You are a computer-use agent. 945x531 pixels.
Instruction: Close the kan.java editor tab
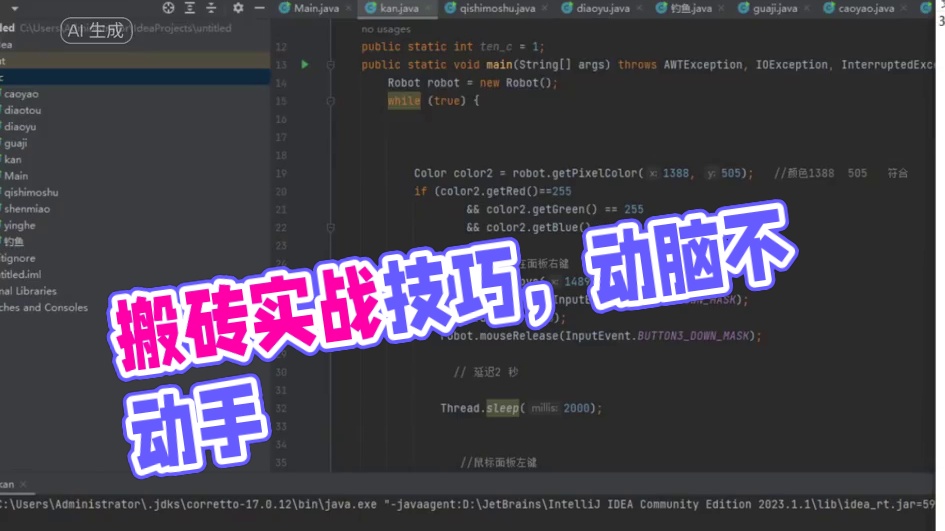[x=428, y=8]
